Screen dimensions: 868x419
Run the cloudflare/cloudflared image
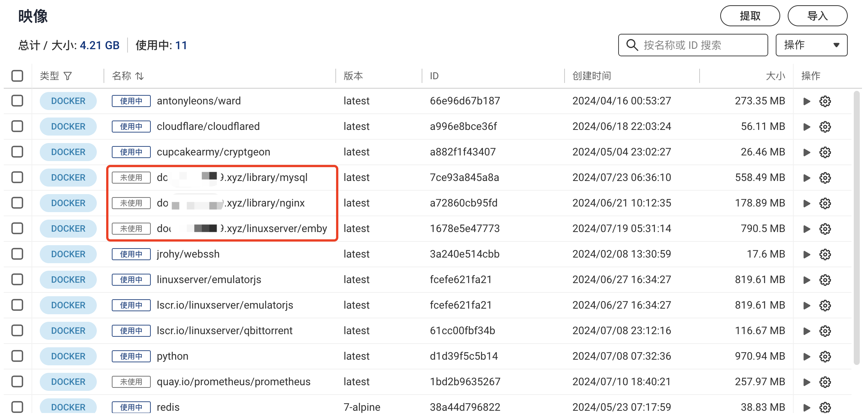click(806, 127)
